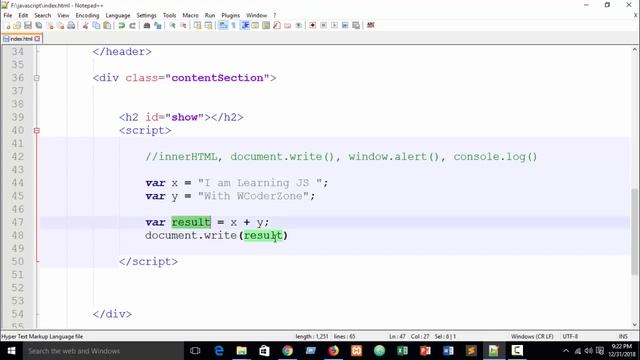Toggle Show All Characters pilcrow icon
640x360 pixels.
[x=233, y=25]
